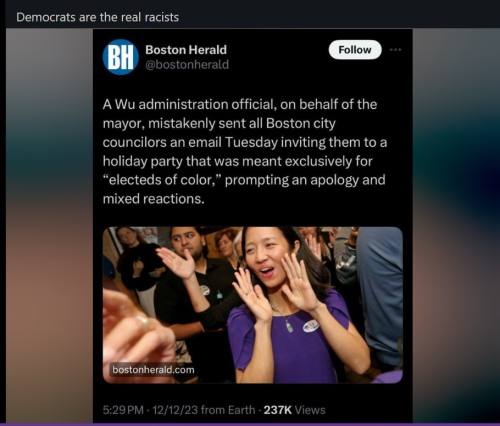Open the article photo preview card
This screenshot has width=500, height=426.
253,305
